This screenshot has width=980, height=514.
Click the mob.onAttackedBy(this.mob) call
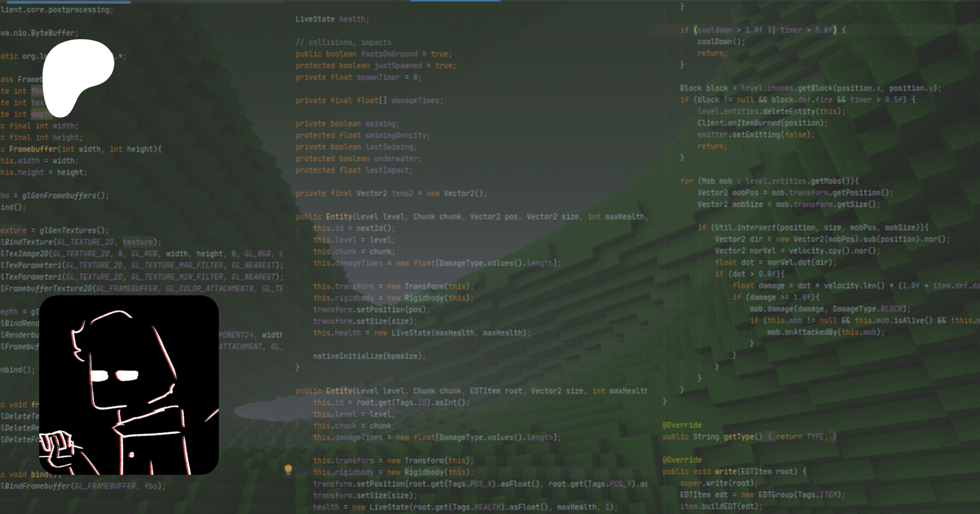[x=825, y=332]
